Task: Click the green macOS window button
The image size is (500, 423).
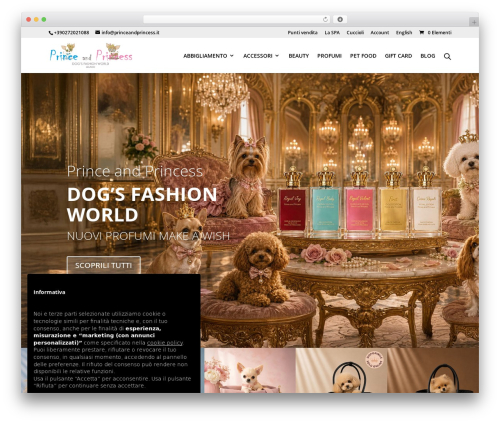Action: click(x=44, y=20)
